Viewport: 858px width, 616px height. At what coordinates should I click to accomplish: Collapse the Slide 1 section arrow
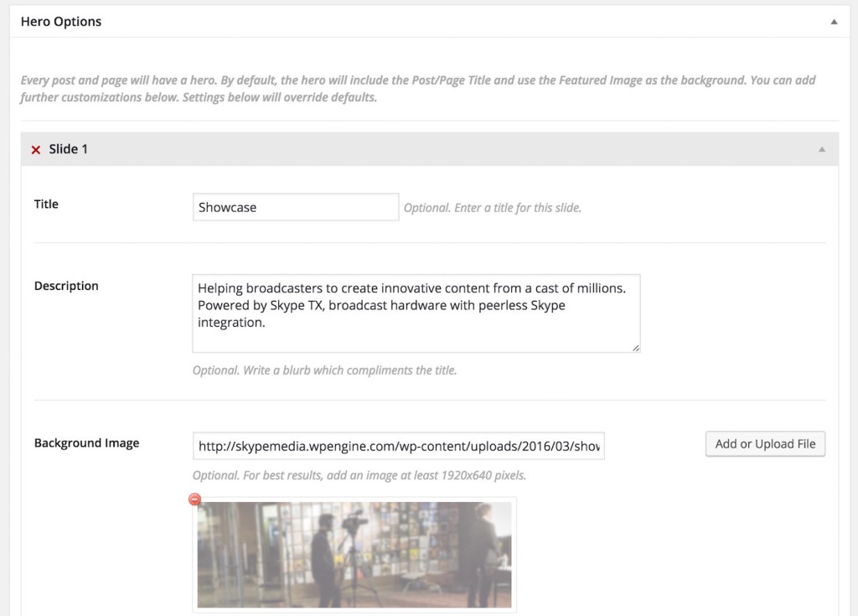(821, 149)
